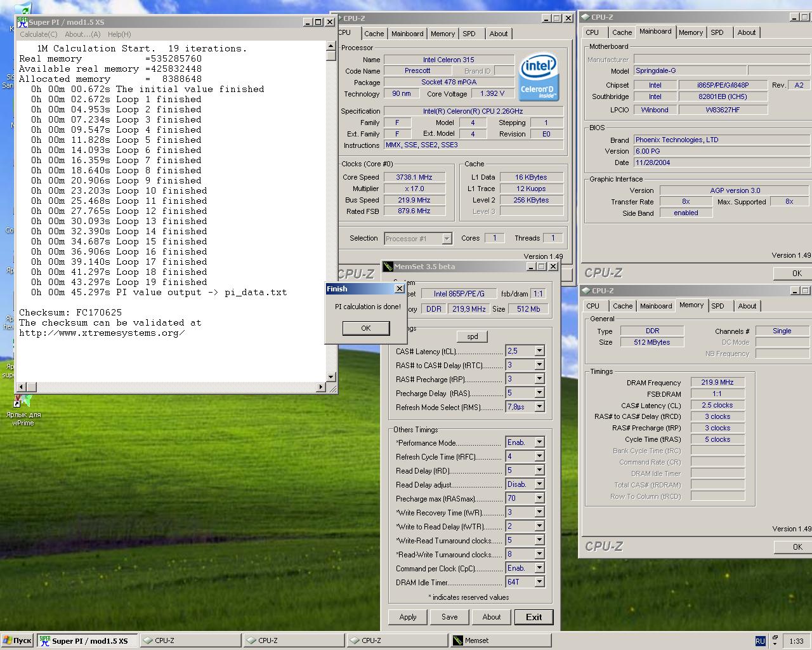Click the spd button in MemSet
Image resolution: width=812 pixels, height=650 pixels.
point(472,336)
